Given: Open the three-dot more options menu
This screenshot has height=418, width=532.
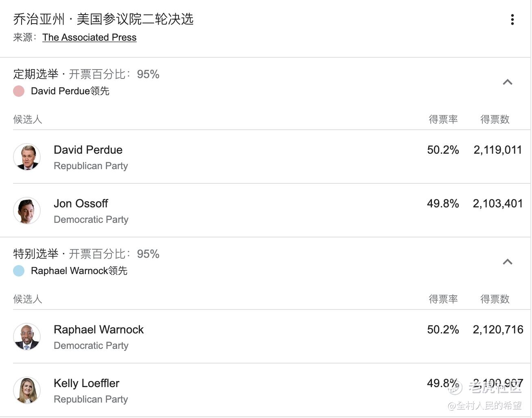Looking at the screenshot, I should click(512, 20).
